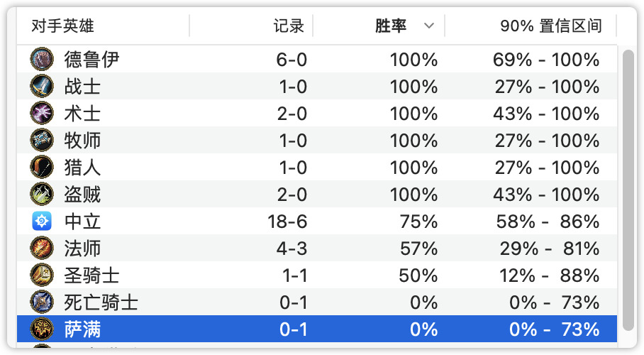Click the Death Knight (死亡骑士) icon
This screenshot has height=355, width=644.
pyautogui.click(x=42, y=302)
